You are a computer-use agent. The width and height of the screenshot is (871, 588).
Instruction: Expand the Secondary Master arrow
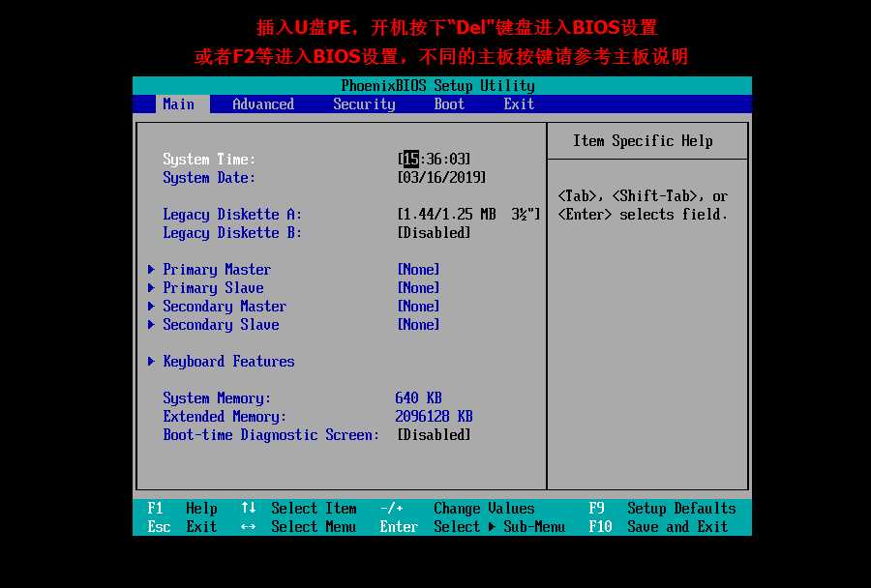(x=151, y=306)
